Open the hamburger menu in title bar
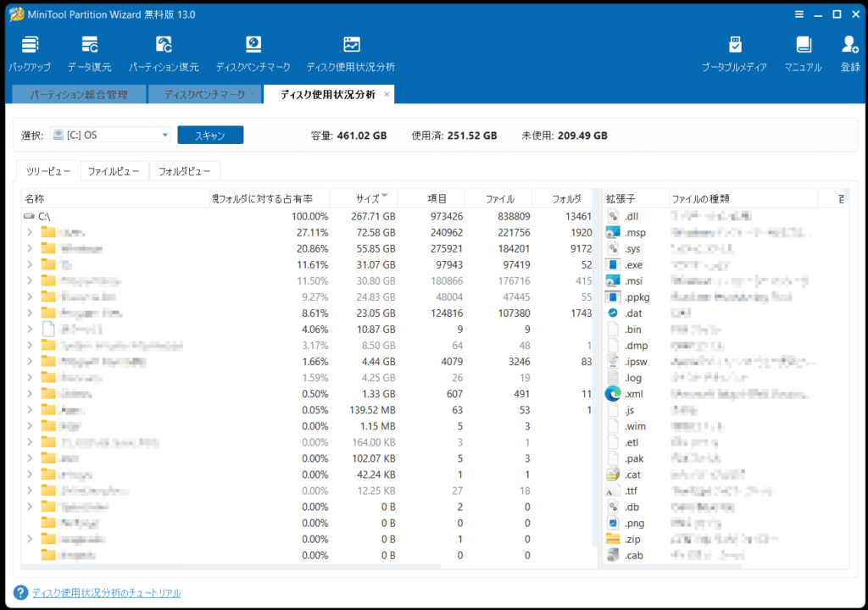The image size is (868, 610). 799,14
